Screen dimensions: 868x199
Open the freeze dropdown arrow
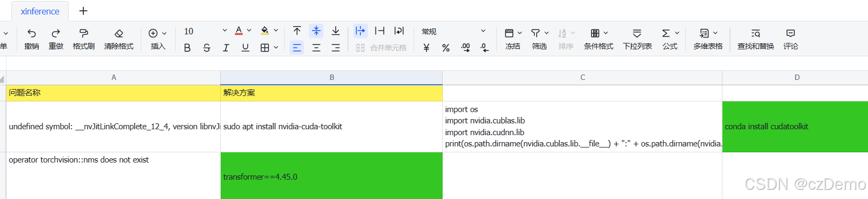click(x=520, y=33)
